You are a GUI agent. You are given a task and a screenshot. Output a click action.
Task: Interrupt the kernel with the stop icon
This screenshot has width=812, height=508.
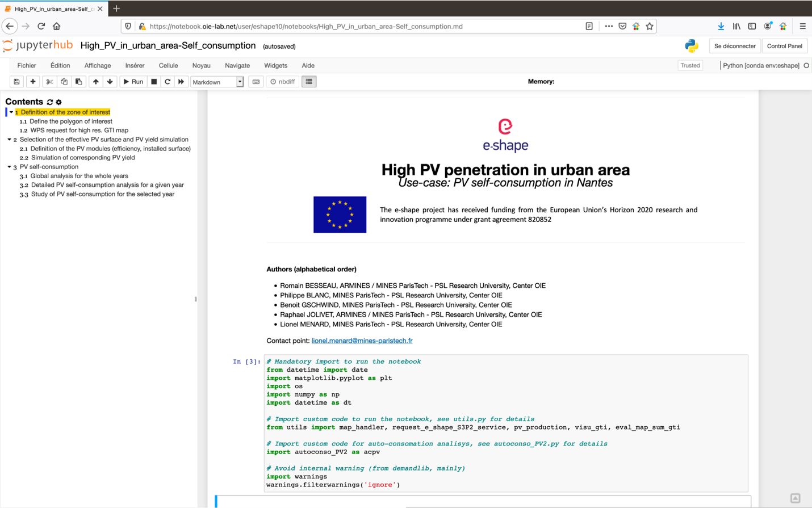tap(153, 81)
